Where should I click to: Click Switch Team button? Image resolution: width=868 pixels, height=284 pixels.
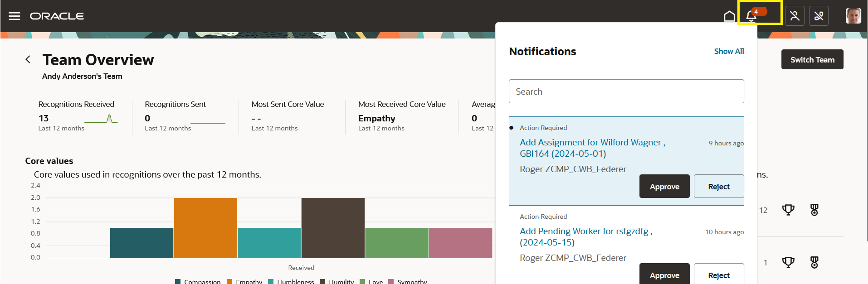tap(812, 59)
